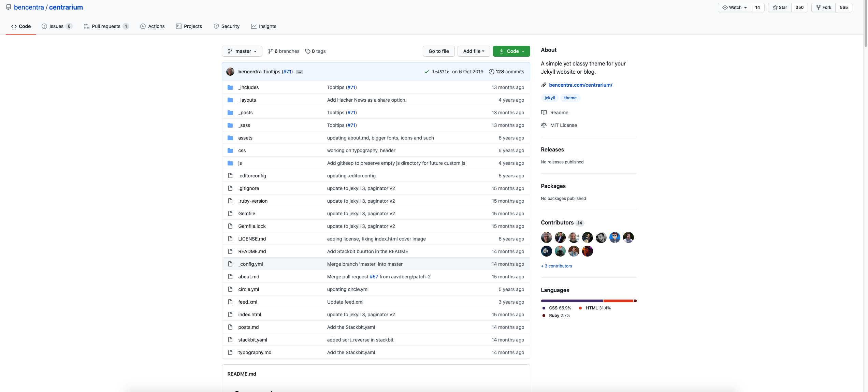Open the index.html file

[x=250, y=315]
